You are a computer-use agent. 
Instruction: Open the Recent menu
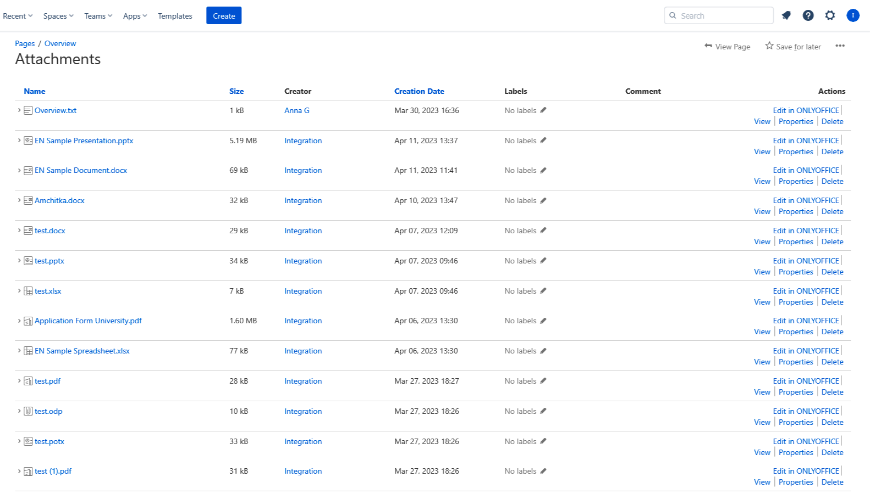pyautogui.click(x=18, y=16)
